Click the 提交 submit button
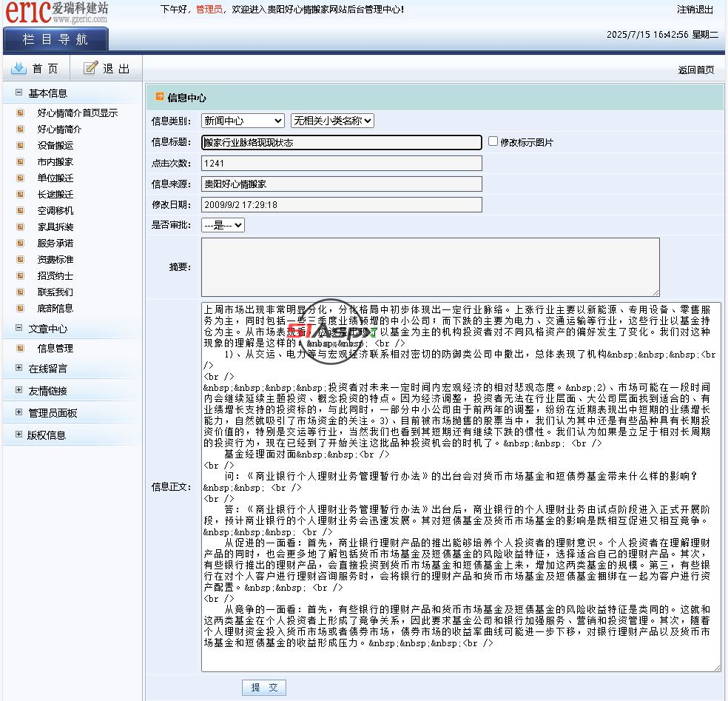This screenshot has height=701, width=728. tap(264, 687)
